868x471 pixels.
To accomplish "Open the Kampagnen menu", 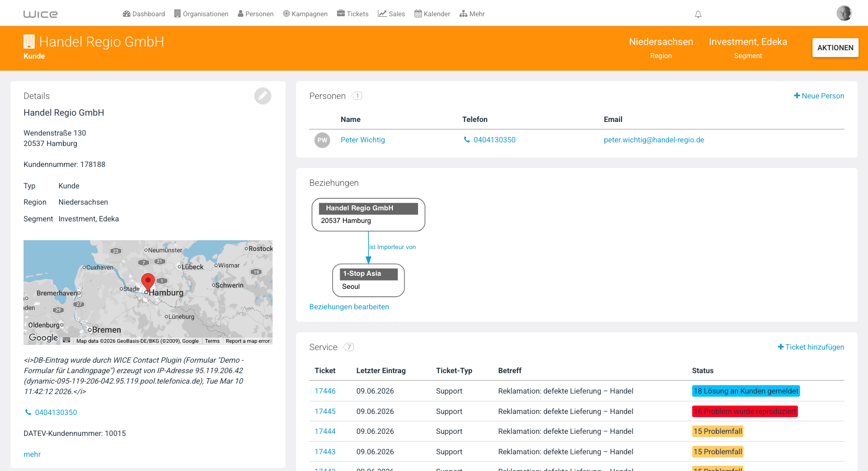I will [x=306, y=14].
